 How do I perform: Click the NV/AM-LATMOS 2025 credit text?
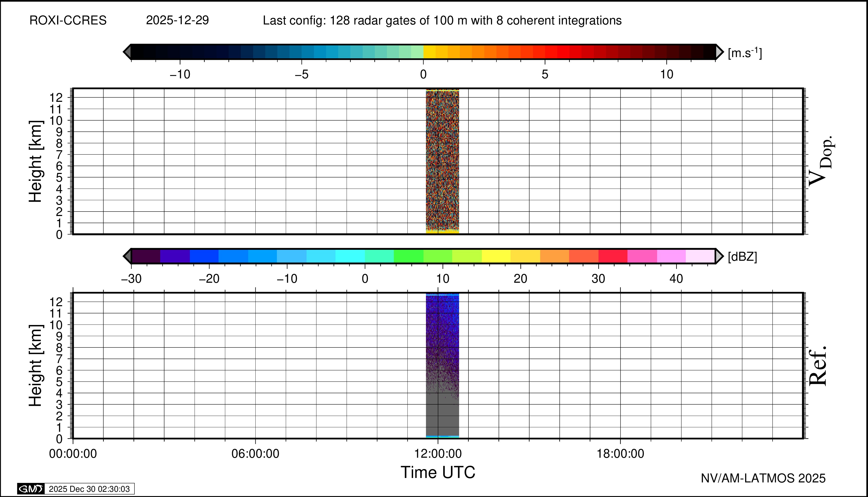pyautogui.click(x=763, y=478)
